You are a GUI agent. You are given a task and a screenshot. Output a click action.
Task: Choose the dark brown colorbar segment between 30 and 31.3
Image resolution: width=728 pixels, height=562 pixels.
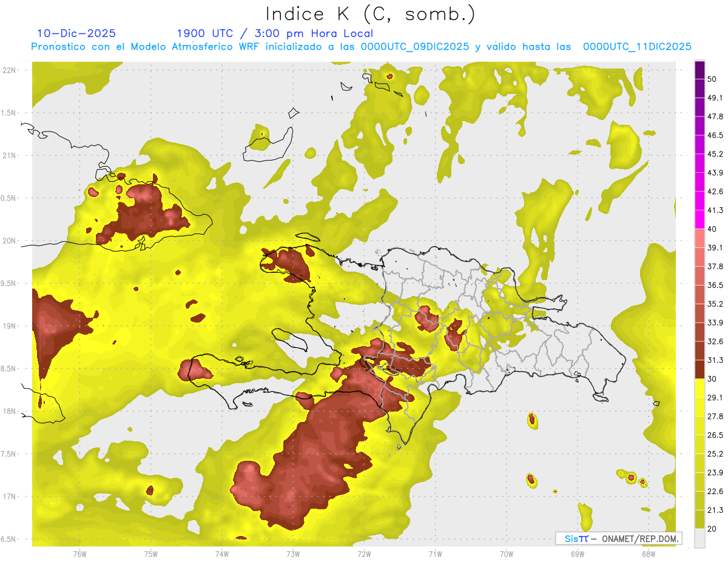[x=699, y=369]
